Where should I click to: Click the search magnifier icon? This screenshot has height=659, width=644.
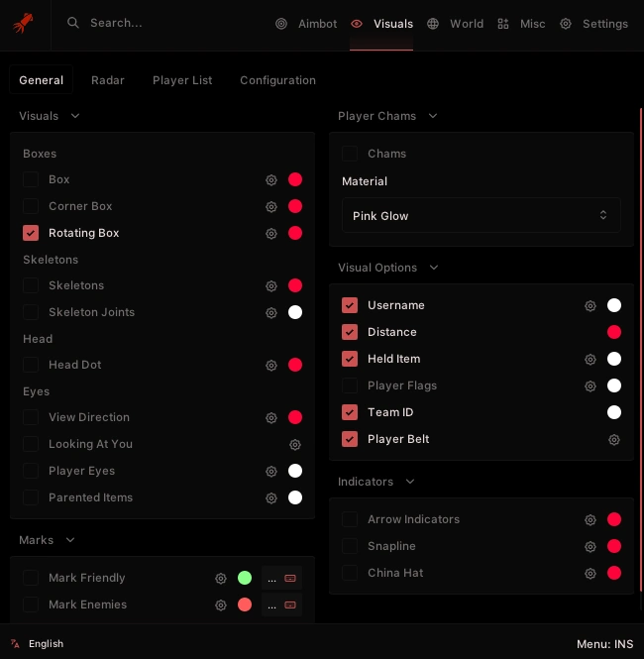coord(73,23)
